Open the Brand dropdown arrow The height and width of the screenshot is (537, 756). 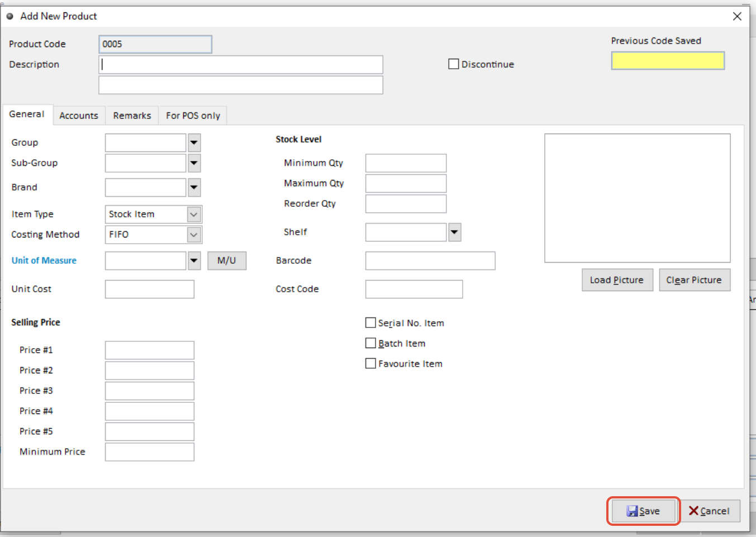[x=194, y=187]
